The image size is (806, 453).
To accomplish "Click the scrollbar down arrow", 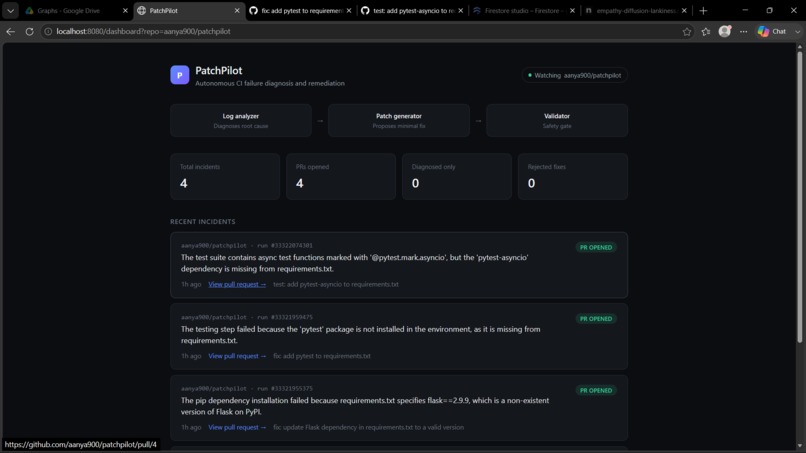I will [x=799, y=446].
